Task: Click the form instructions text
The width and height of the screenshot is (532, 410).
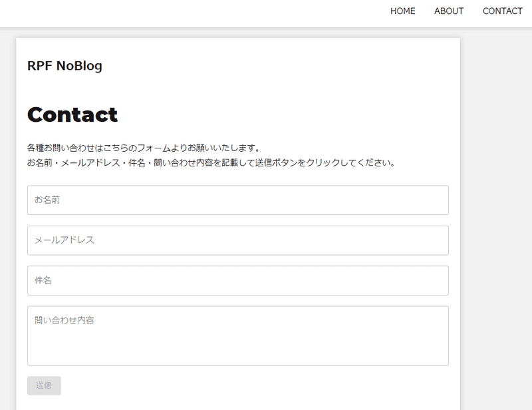Action: [210, 153]
